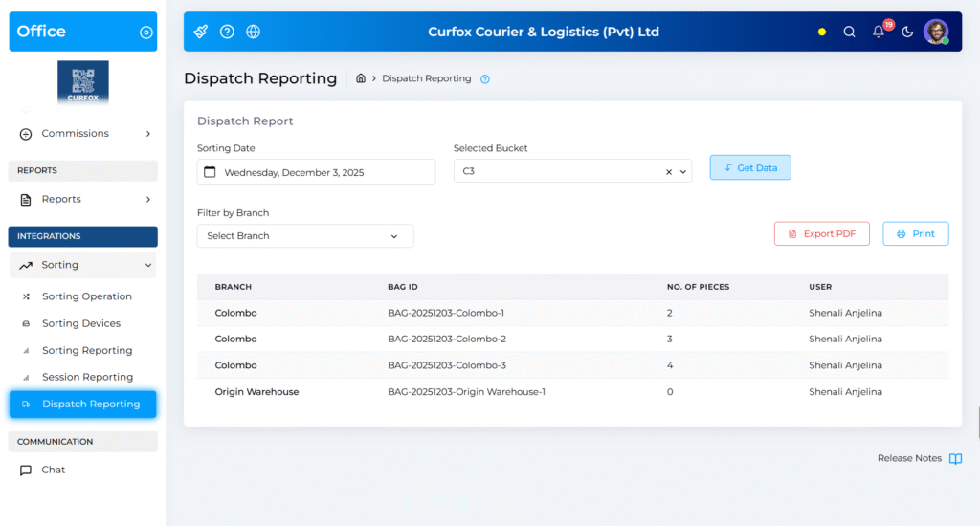980x526 pixels.
Task: Click the Release Notes book icon
Action: tap(955, 459)
